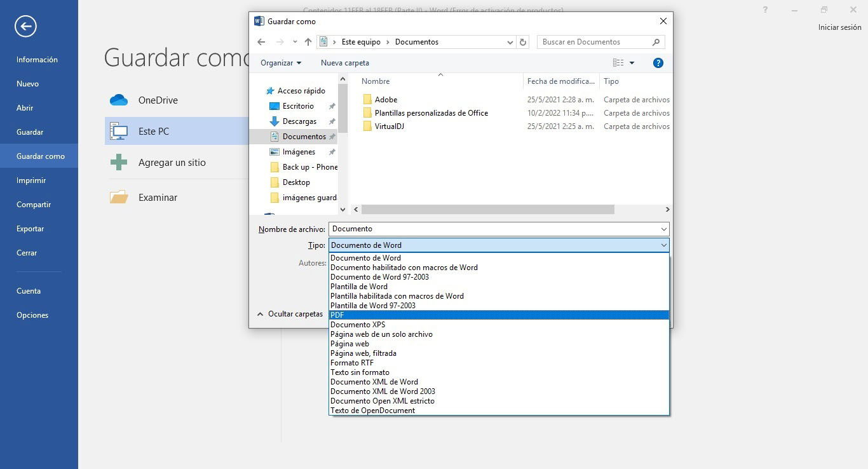868x469 pixels.
Task: Click the Agregar un sitio plus icon
Action: click(119, 162)
